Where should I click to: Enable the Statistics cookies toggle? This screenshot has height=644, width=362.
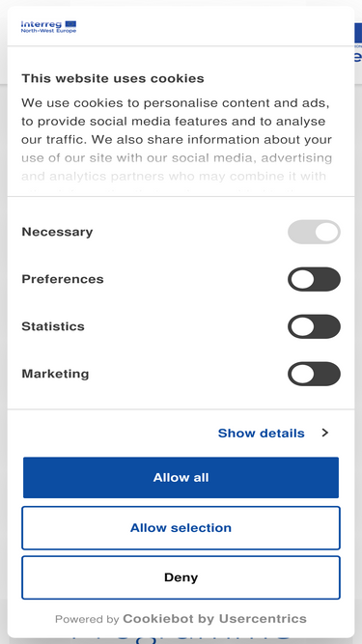(x=314, y=326)
